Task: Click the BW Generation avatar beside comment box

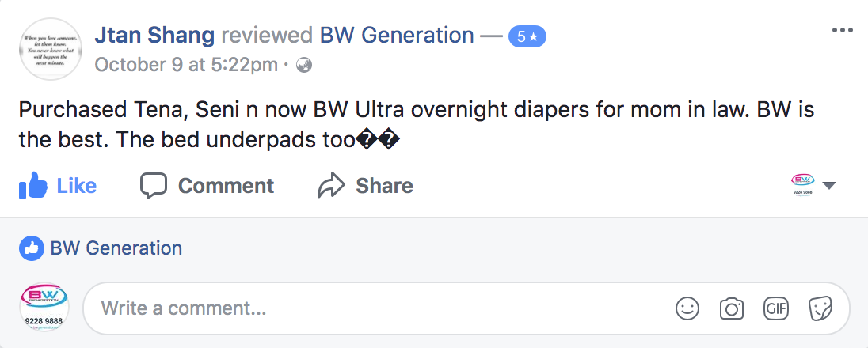Action: click(44, 308)
